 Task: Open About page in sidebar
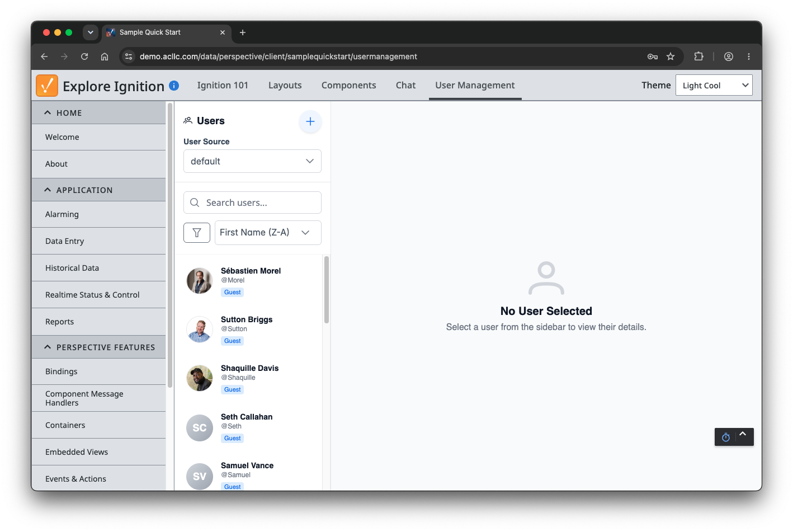click(98, 164)
